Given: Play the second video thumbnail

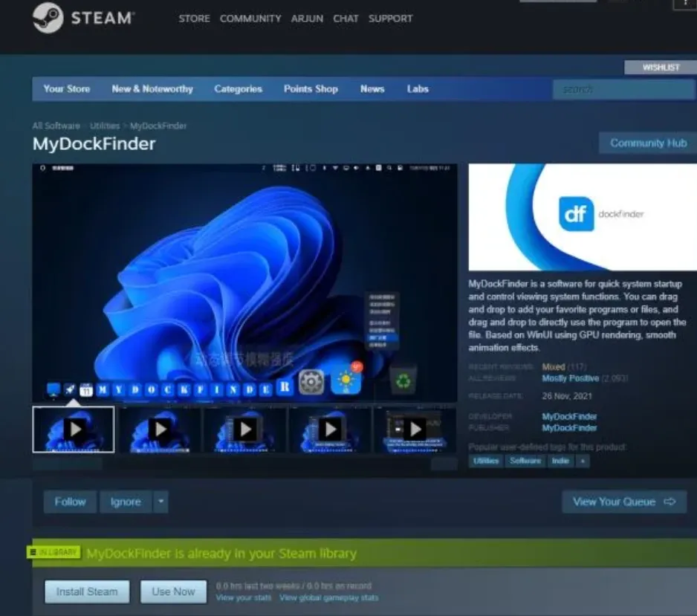Looking at the screenshot, I should (159, 429).
